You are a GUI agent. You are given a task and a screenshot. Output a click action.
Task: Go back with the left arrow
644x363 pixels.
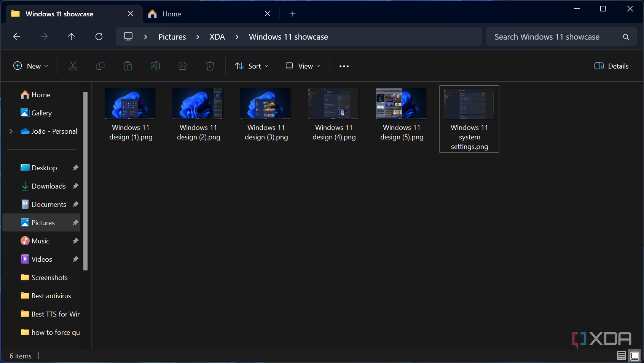17,37
